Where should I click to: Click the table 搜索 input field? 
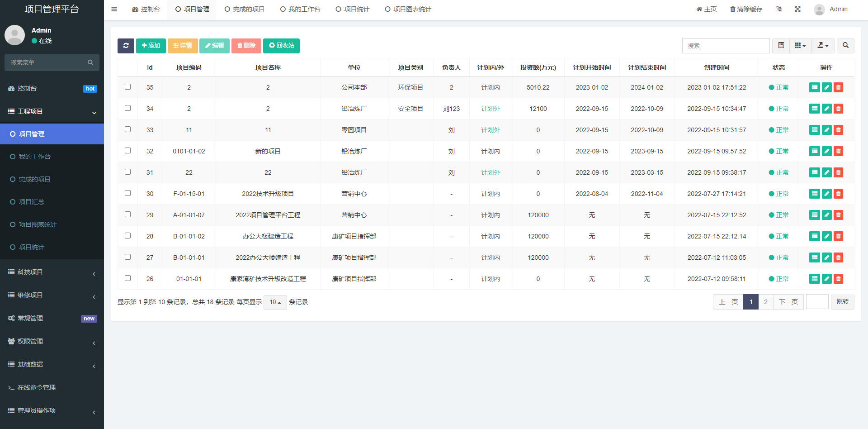[726, 46]
